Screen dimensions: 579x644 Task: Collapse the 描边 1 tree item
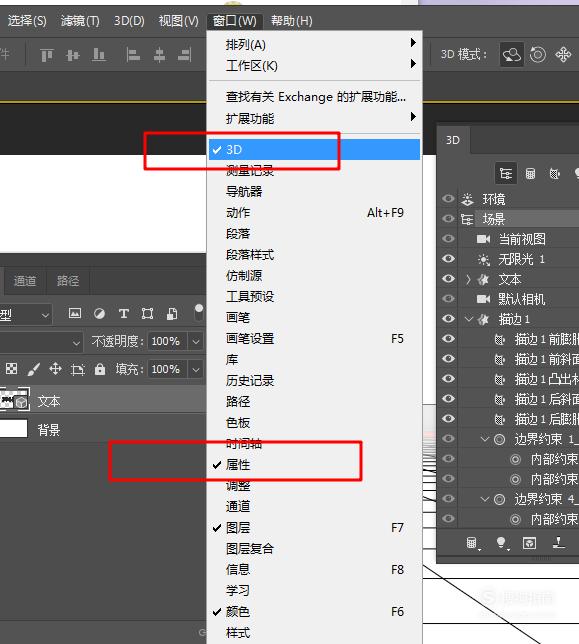click(469, 319)
